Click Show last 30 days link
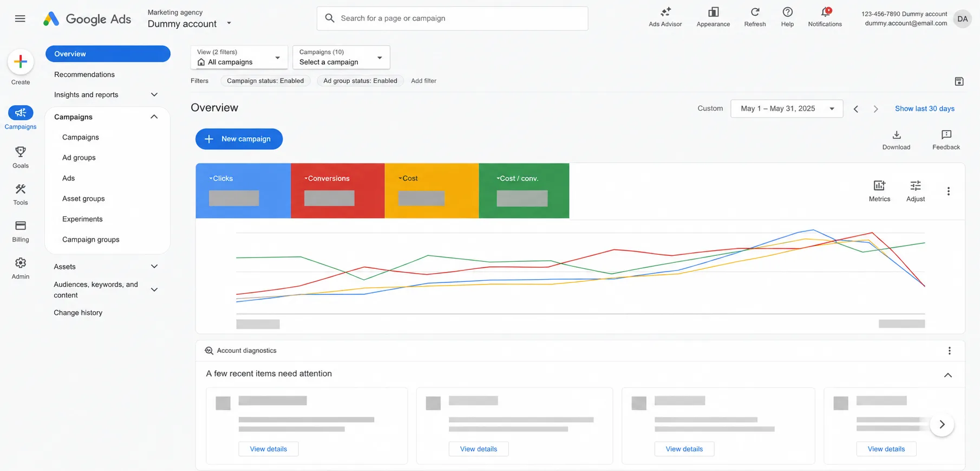 pyautogui.click(x=924, y=108)
